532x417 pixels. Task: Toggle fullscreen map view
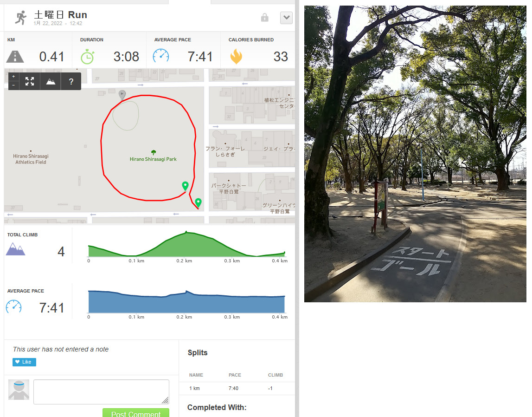pos(30,81)
